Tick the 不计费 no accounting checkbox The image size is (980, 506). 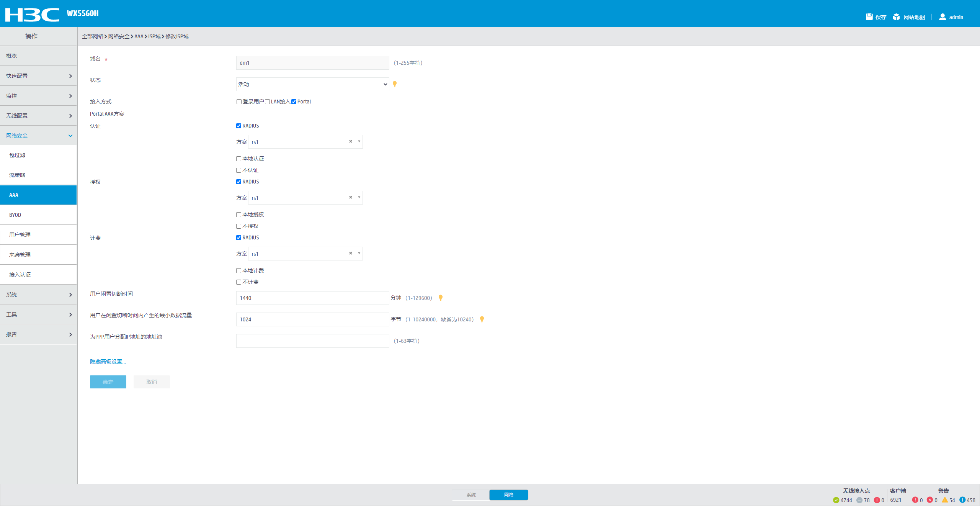click(x=239, y=282)
